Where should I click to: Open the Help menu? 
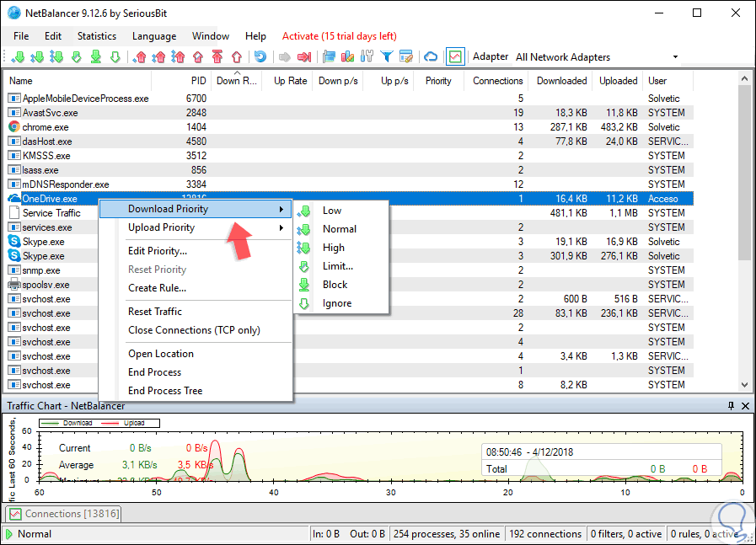pyautogui.click(x=255, y=36)
